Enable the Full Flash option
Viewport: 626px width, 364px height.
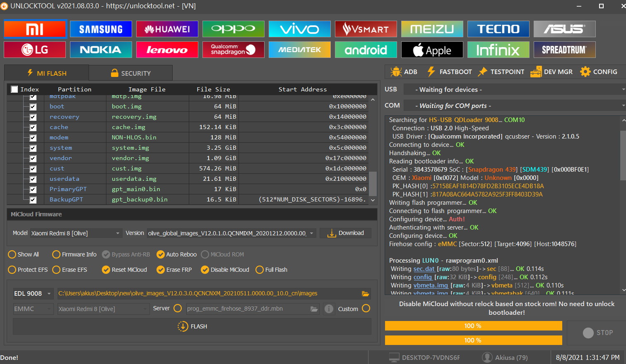tap(272, 270)
